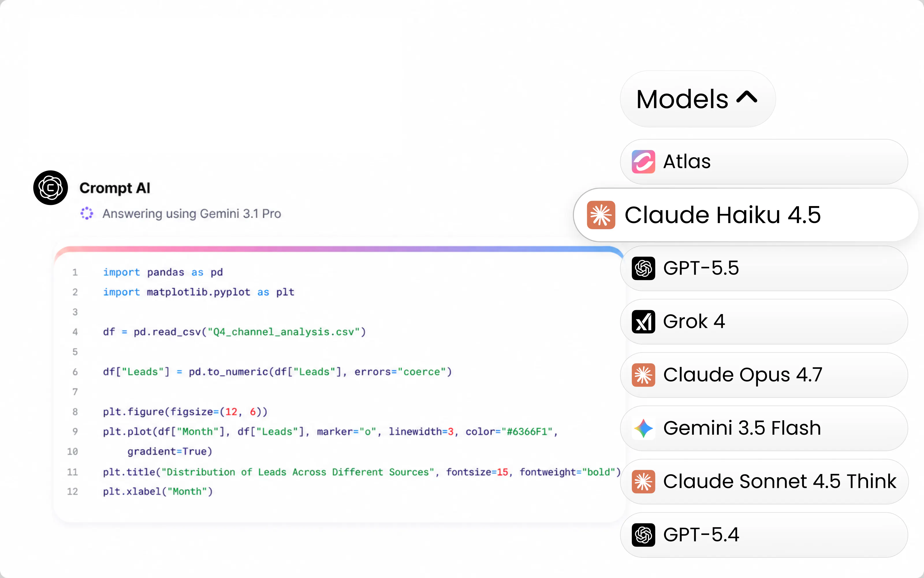Click the Claude Haiku 4.5 starburst icon
This screenshot has width=924, height=578.
[601, 215]
